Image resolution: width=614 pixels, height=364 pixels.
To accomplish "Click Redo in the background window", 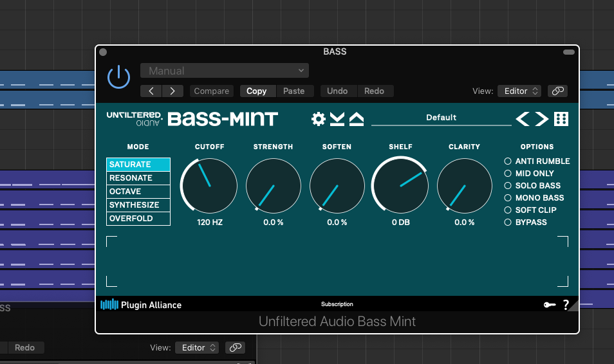I will 24,347.
